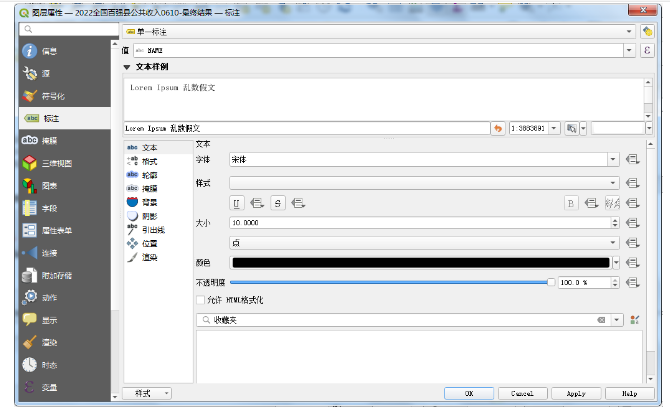The image size is (670, 413).
Task: Click data-defined override next to bold button
Action: (x=591, y=203)
